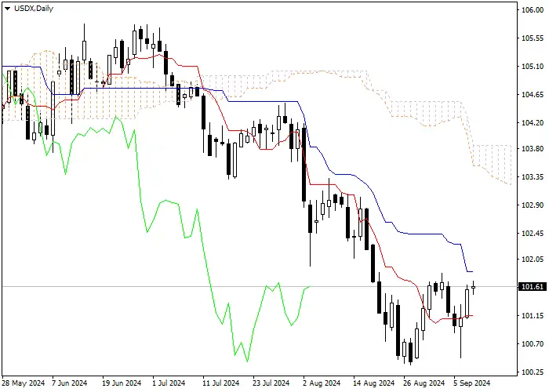Screen dimensions: 549x392
Task: Click the 26 Aug 2024 date label
Action: click(424, 383)
